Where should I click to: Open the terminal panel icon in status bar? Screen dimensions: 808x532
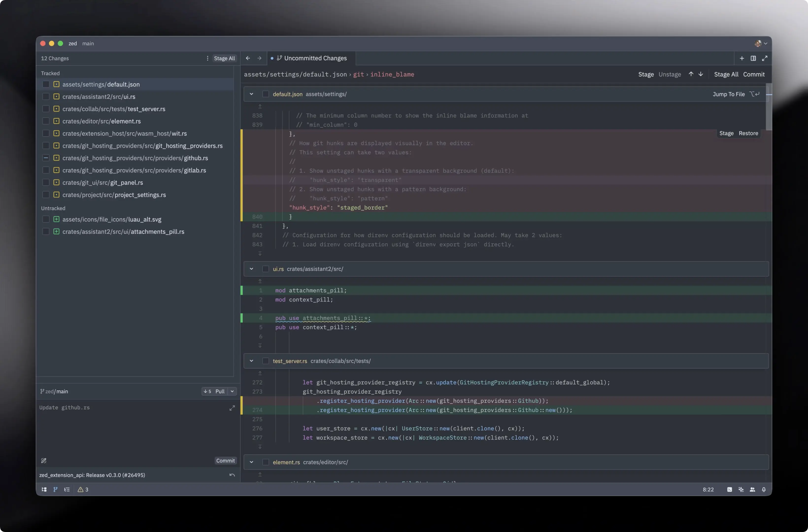(x=729, y=489)
